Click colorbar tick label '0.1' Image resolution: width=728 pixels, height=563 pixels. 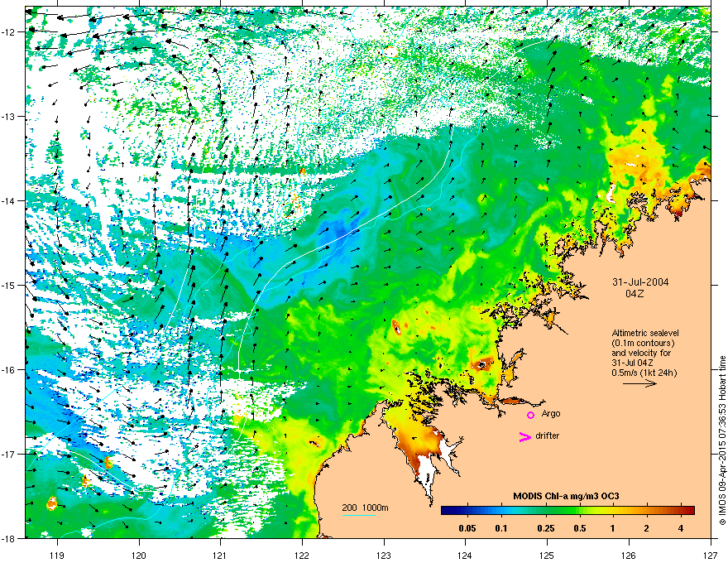pyautogui.click(x=501, y=528)
